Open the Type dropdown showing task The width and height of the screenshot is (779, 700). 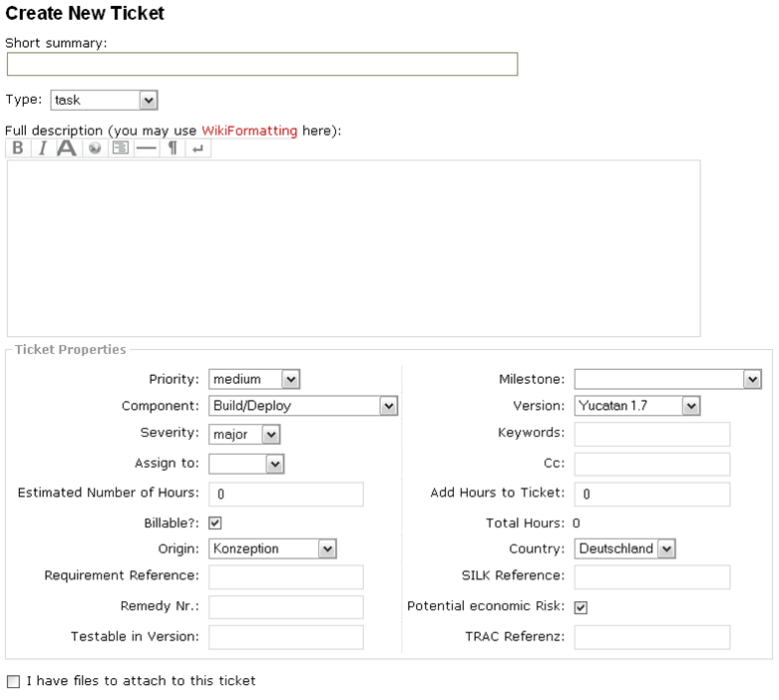point(104,101)
